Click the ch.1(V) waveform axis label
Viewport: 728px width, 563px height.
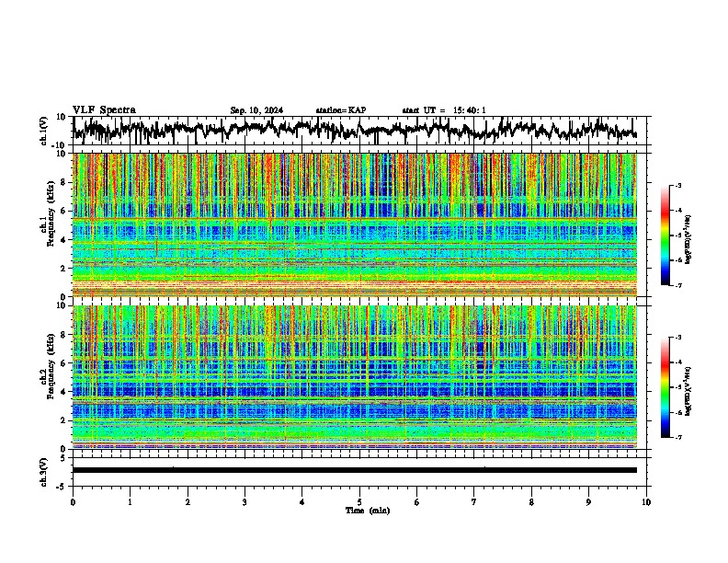pyautogui.click(x=44, y=131)
